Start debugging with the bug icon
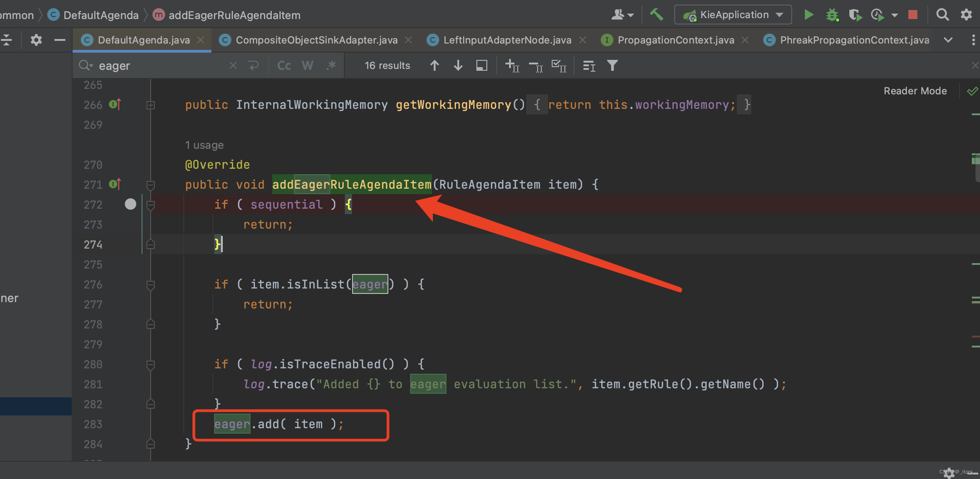This screenshot has width=980, height=479. click(832, 15)
